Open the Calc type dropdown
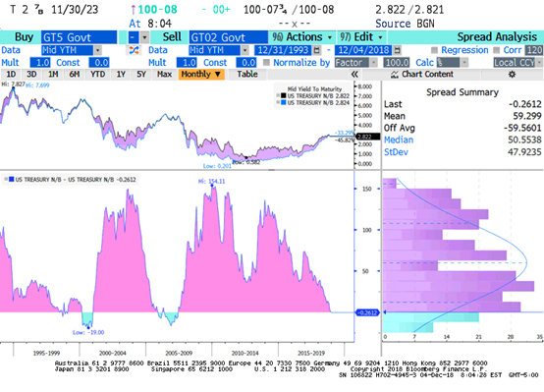 pos(464,63)
